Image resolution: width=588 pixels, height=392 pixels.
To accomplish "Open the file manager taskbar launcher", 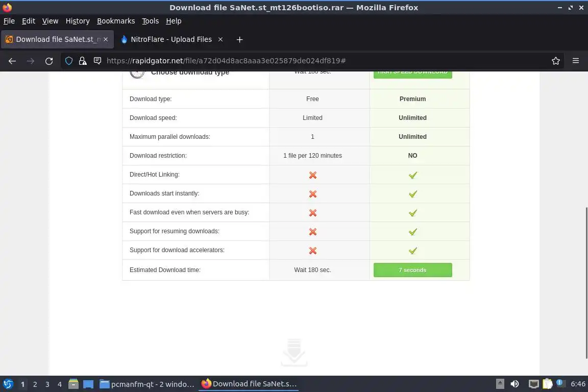I will point(73,384).
